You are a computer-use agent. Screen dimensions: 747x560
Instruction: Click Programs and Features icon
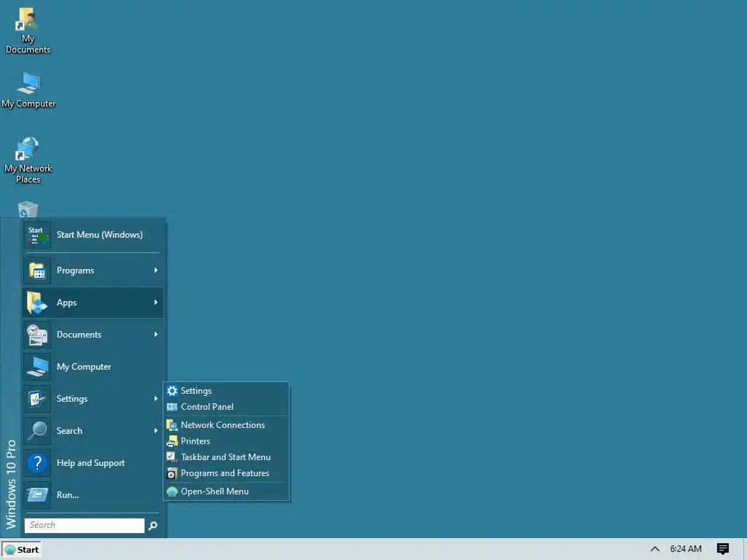(172, 473)
